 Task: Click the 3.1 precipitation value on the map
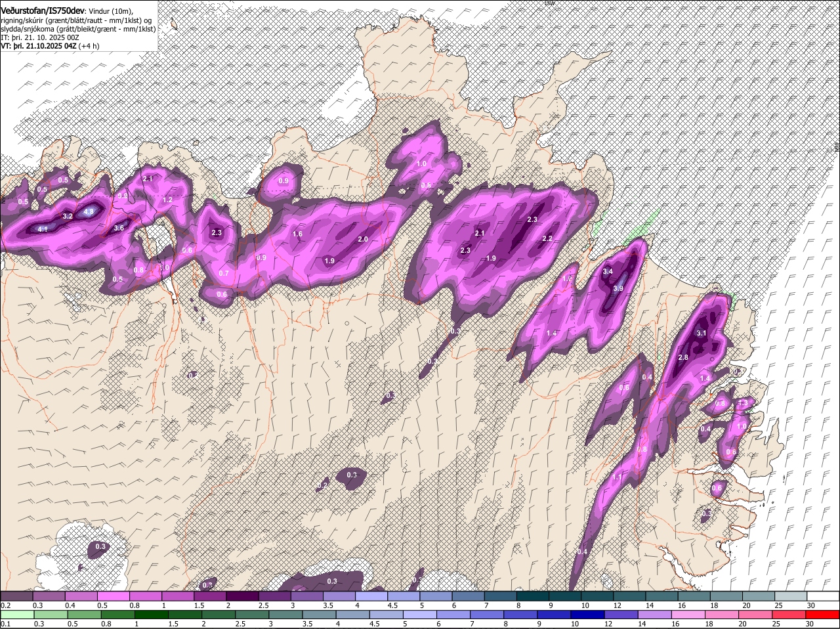[x=702, y=333]
